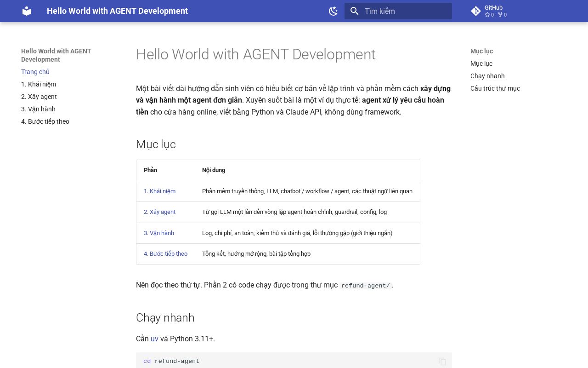Open 4. Bước tiếp theo in the left sidebar
The image size is (588, 368).
(x=45, y=121)
